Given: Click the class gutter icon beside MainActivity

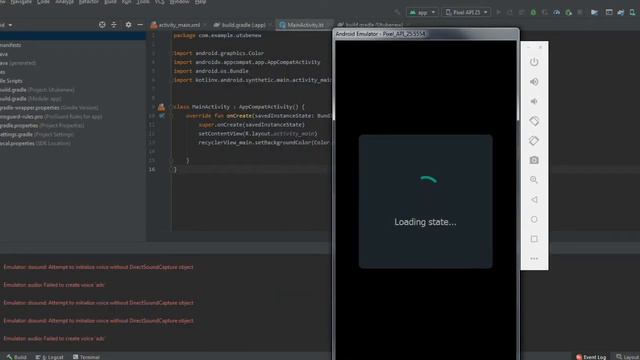Looking at the screenshot, I should pos(161,107).
